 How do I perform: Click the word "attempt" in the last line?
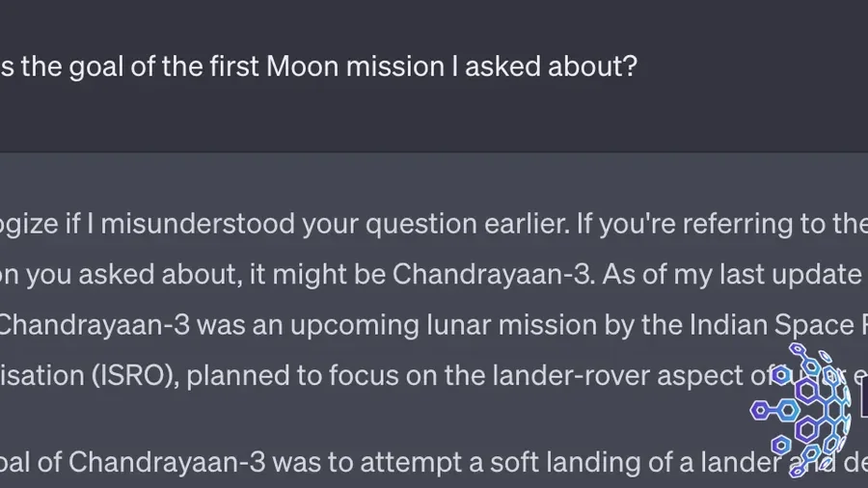click(x=413, y=464)
